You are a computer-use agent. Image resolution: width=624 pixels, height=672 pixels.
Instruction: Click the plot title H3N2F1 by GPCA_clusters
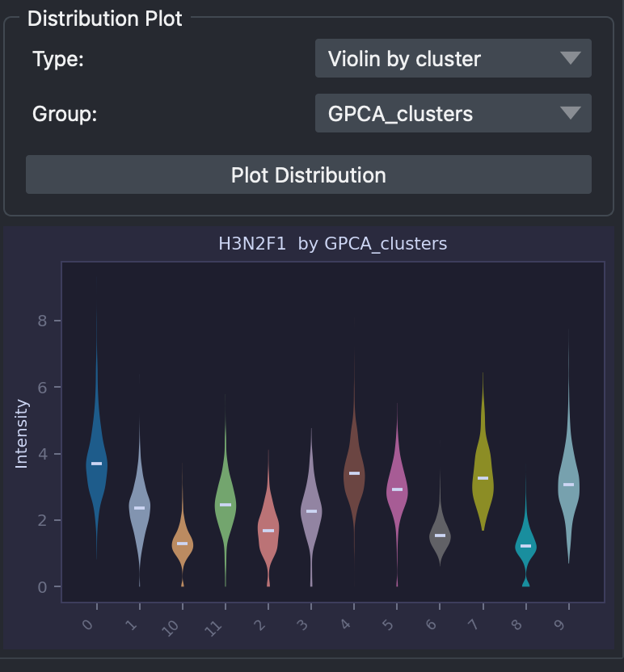[x=332, y=243]
